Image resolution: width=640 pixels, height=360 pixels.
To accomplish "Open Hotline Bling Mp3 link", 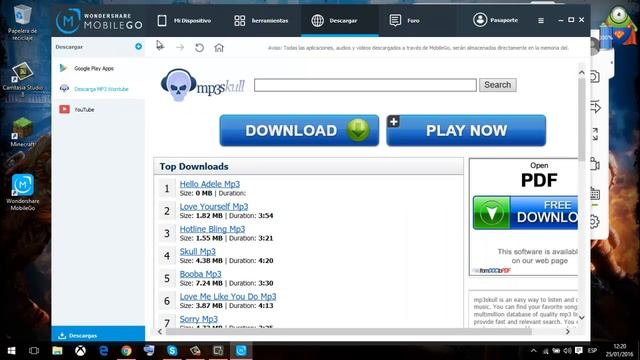I will [212, 229].
